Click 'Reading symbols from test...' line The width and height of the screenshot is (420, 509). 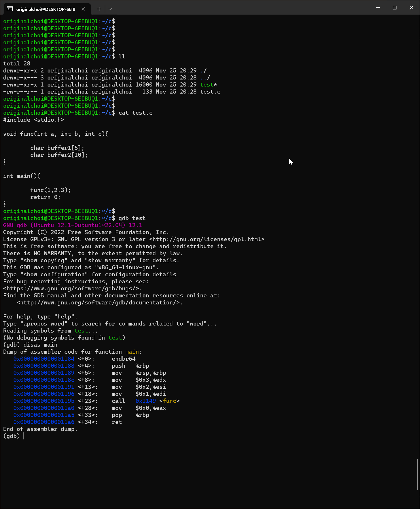pyautogui.click(x=50, y=331)
